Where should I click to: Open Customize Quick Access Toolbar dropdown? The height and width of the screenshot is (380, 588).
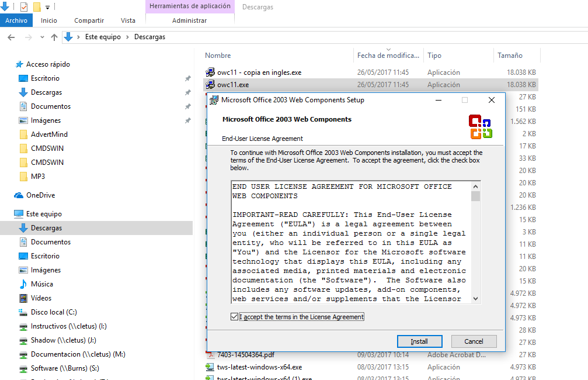(x=47, y=7)
